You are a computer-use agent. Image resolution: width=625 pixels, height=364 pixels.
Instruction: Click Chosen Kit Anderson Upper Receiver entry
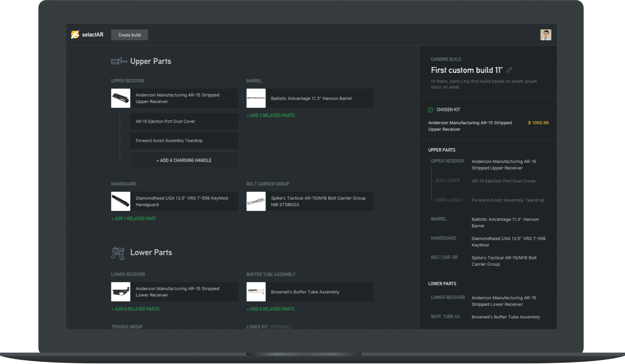[470, 126]
